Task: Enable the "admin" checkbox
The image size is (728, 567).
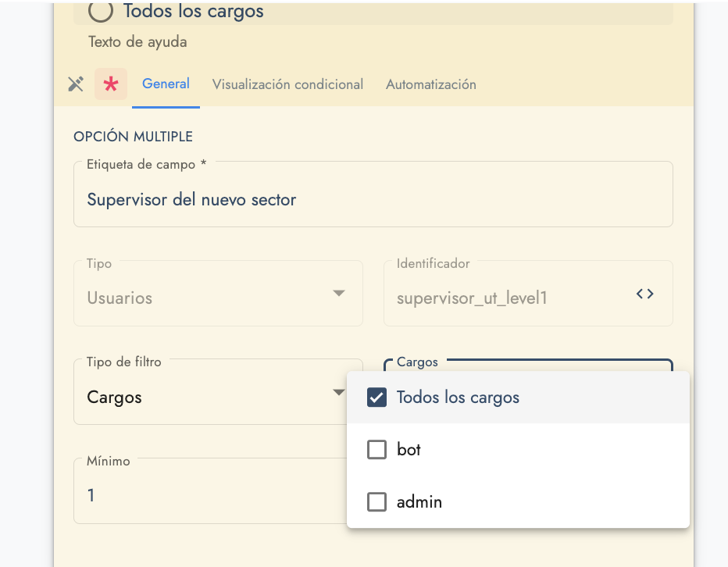Action: coord(377,501)
